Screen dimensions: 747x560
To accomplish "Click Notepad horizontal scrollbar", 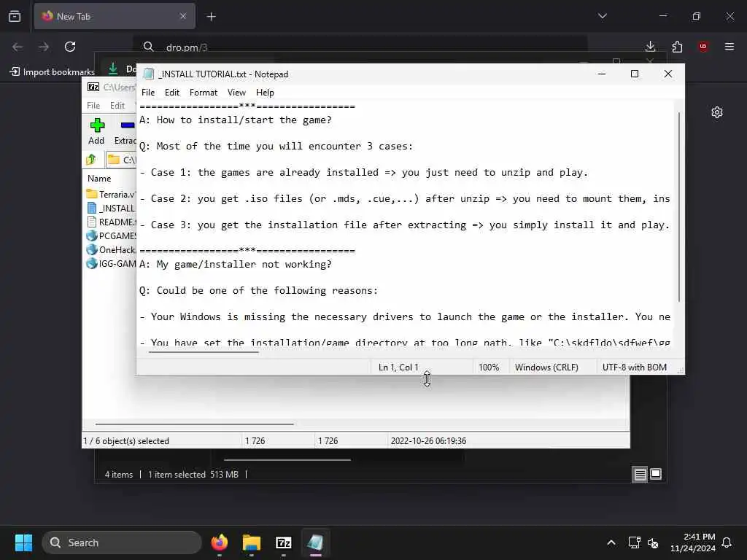I will (204, 352).
